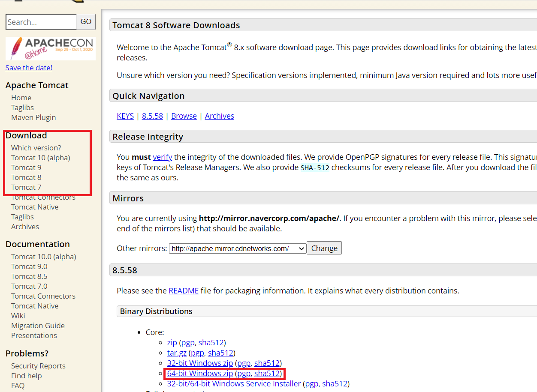Open Tomcat 7.0 documentation
Screen dimensions: 537x392
pos(29,286)
